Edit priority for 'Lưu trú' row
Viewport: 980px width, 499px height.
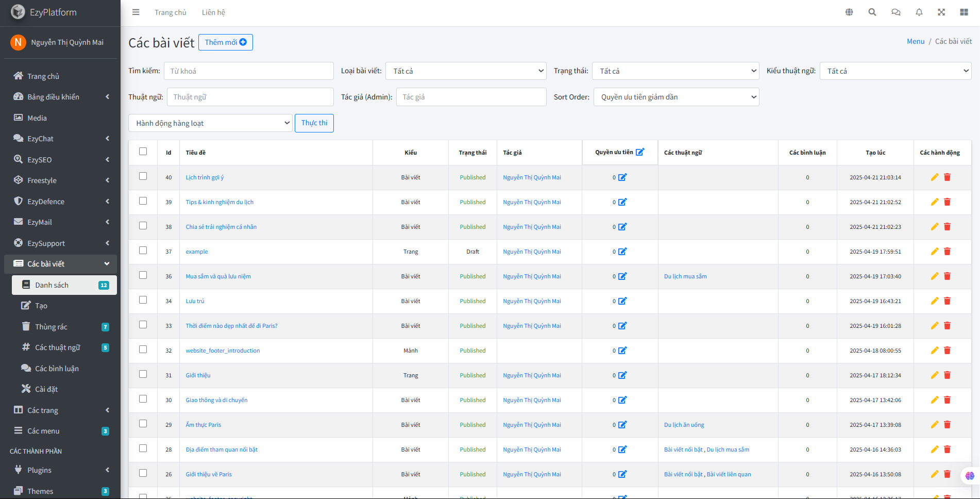tap(622, 301)
